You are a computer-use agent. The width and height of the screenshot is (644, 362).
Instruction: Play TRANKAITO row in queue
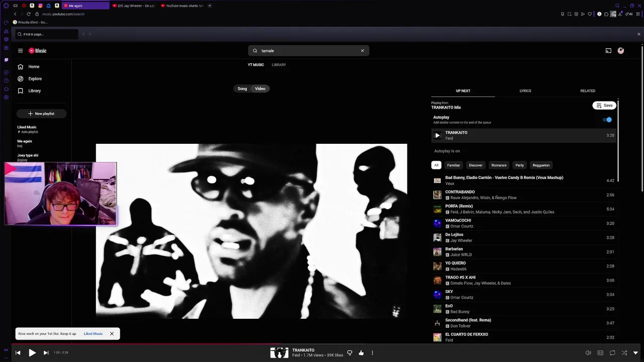(524, 135)
